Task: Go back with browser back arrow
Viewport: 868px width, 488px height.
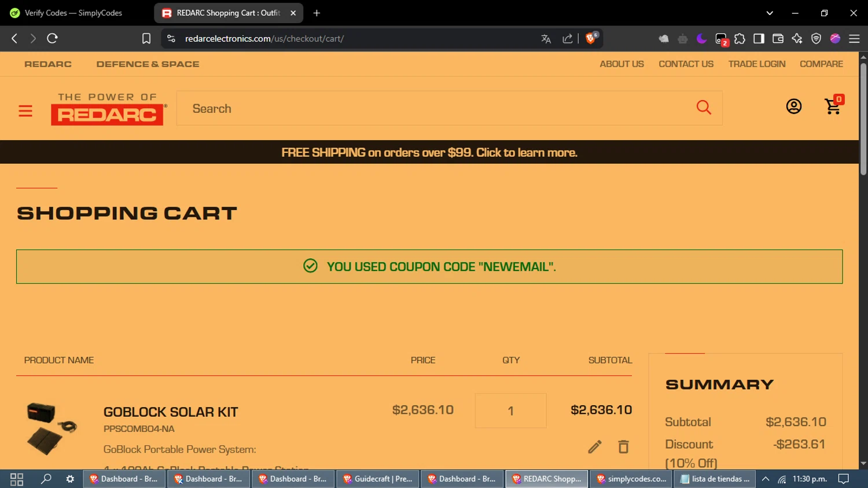Action: [x=14, y=38]
